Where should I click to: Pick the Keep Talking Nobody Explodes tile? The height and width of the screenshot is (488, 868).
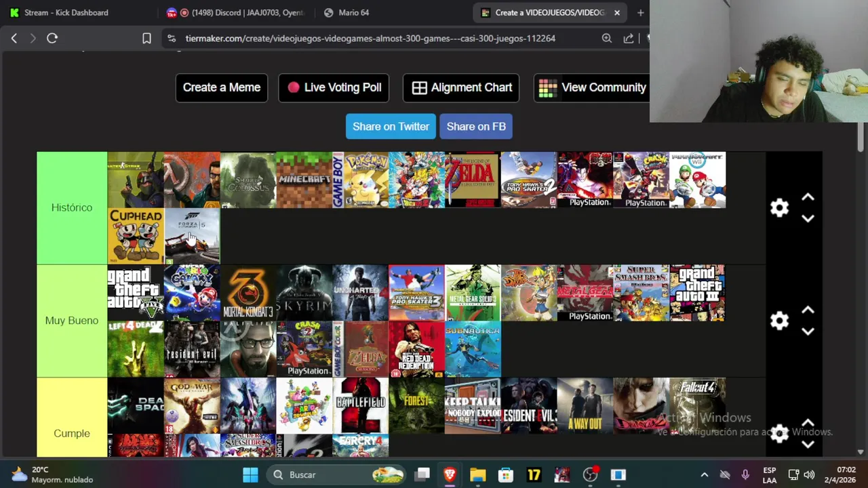click(x=473, y=405)
